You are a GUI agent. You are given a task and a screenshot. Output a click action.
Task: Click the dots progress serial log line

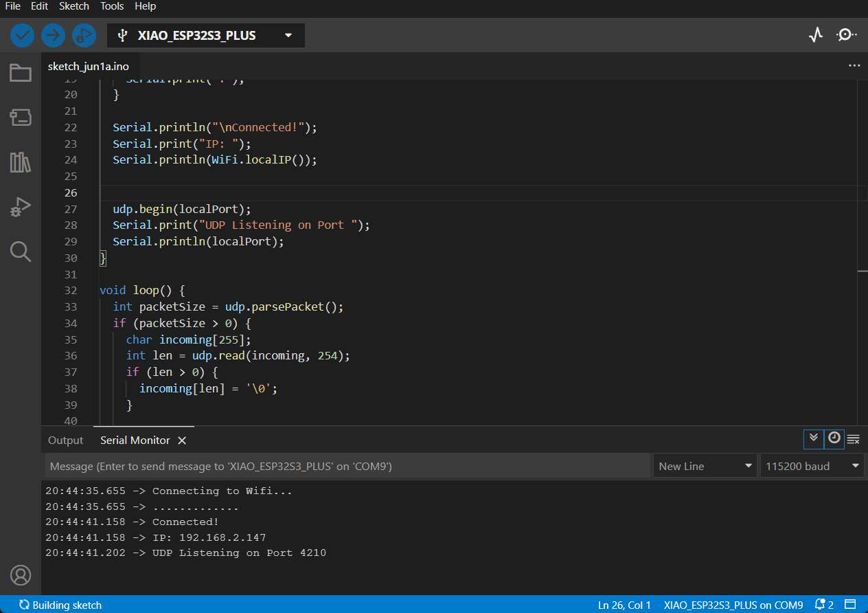(142, 506)
